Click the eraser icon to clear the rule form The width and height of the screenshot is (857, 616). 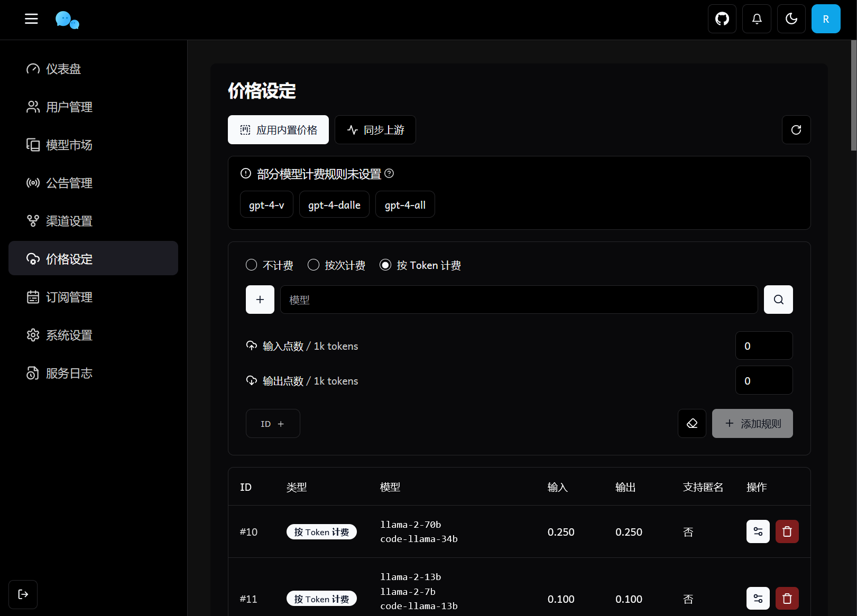[692, 423]
